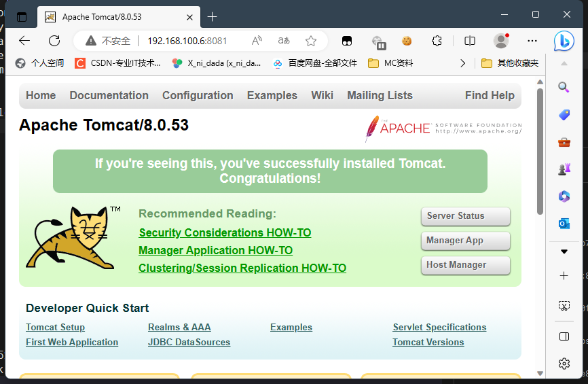Click the page vertical scrollbar thumb
Image resolution: width=588 pixels, height=384 pixels.
[x=540, y=152]
